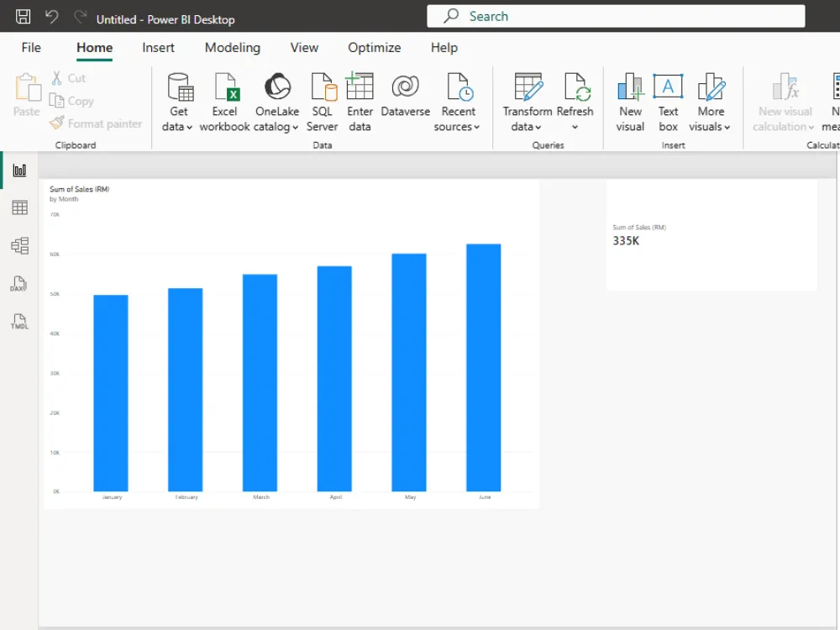
Task: Open the Table view sidebar icon
Action: [20, 207]
